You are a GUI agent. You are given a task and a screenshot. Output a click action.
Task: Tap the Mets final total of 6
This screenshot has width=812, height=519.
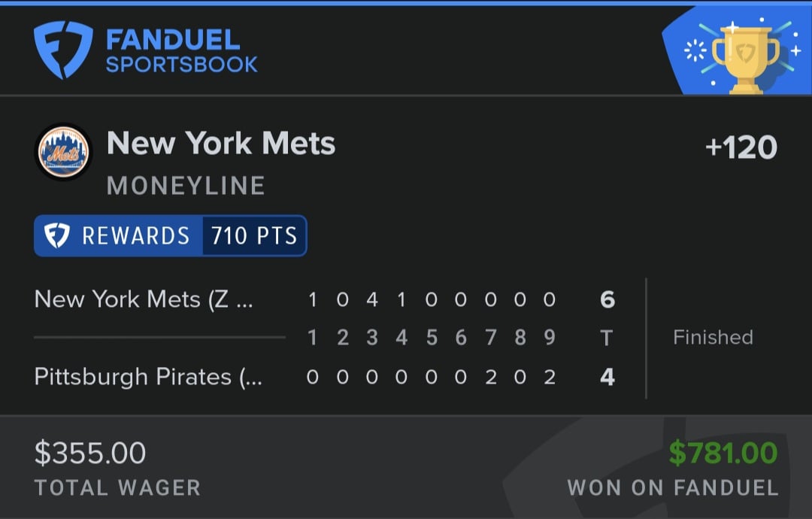607,299
